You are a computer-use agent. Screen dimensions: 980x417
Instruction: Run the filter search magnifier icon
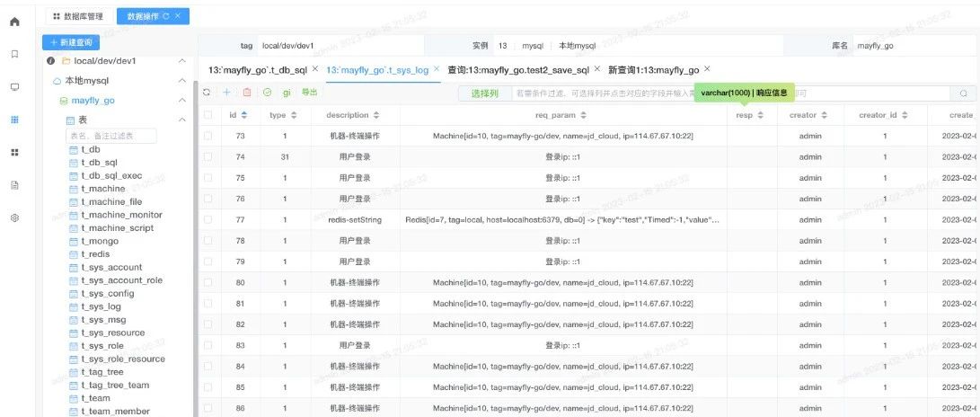[x=963, y=93]
